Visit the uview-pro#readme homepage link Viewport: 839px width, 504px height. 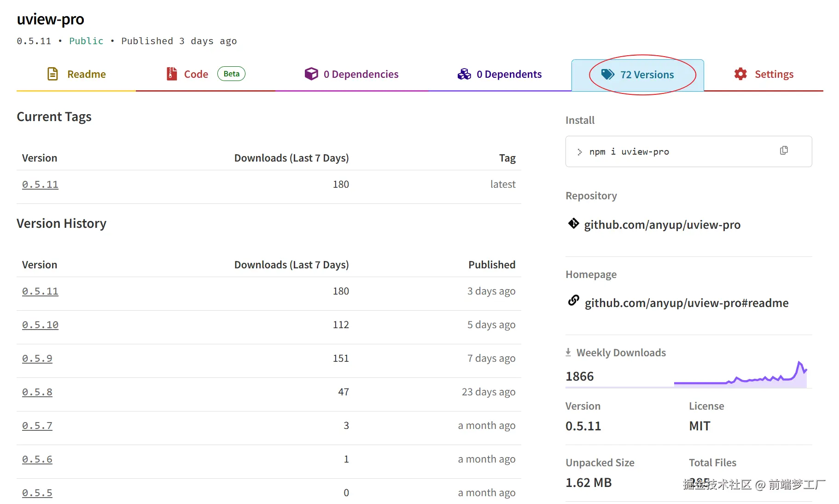(686, 303)
